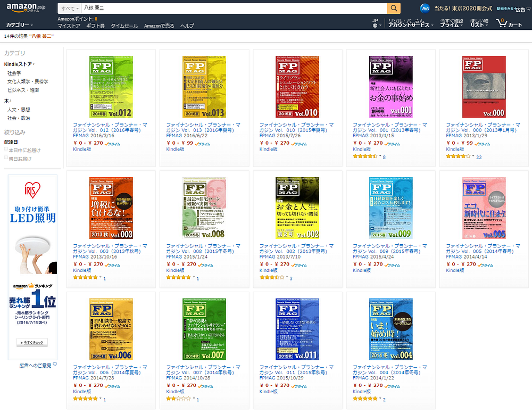Image resolution: width=532 pixels, height=414 pixels.
Task: Filter by ビジネス・経済 category
Action: pyautogui.click(x=23, y=90)
